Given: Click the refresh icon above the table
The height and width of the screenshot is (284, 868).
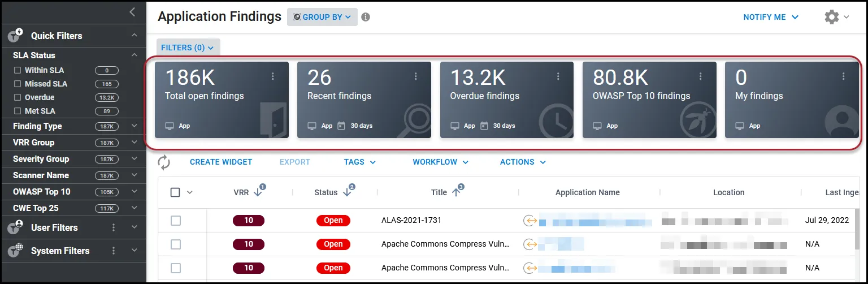Looking at the screenshot, I should pos(164,162).
